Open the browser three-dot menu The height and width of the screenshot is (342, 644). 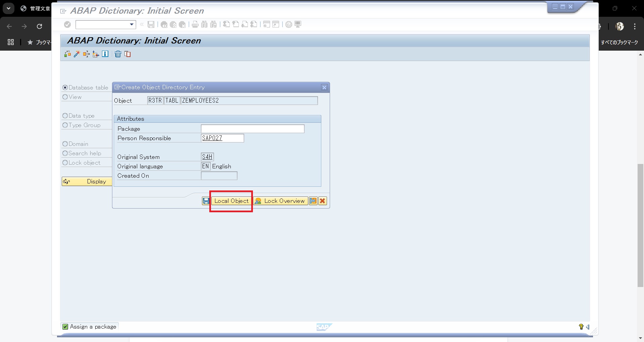click(x=635, y=26)
